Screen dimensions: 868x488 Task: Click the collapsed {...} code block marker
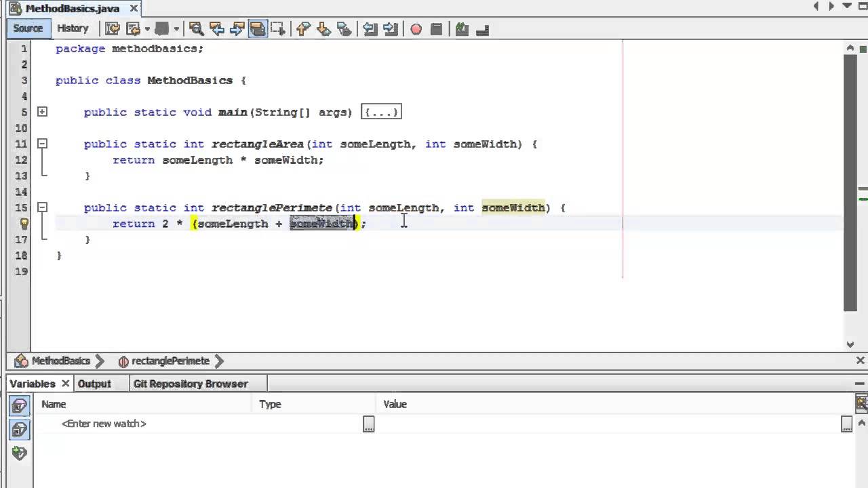point(382,112)
